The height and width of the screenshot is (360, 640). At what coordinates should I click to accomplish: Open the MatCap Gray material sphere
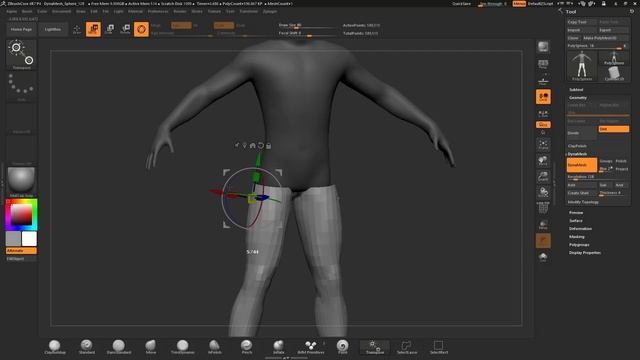[21, 182]
